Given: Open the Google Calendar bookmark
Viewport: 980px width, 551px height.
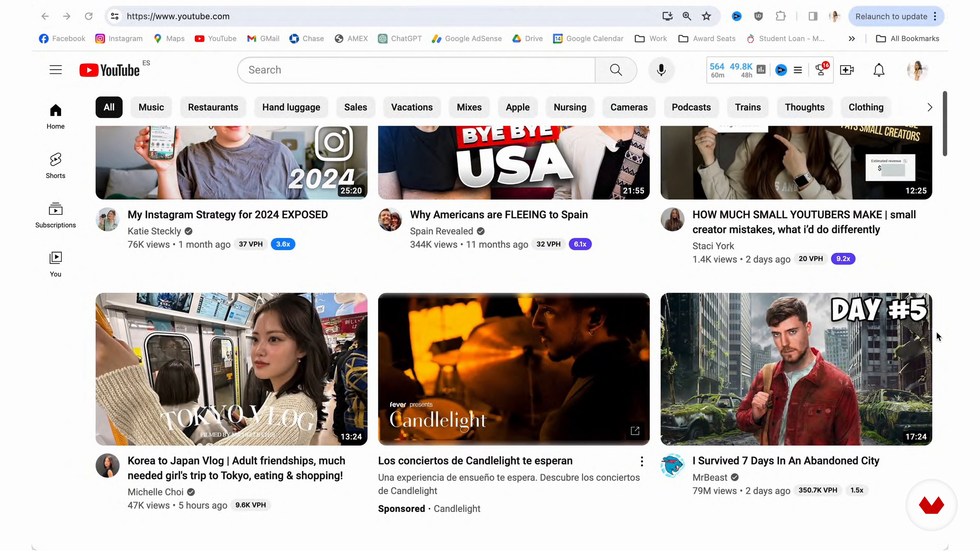Looking at the screenshot, I should click(x=588, y=39).
